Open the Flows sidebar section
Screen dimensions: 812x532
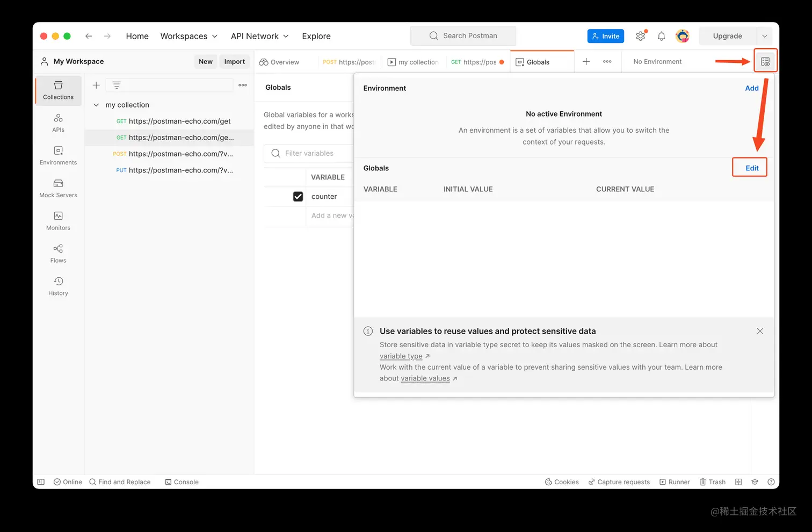pos(58,254)
